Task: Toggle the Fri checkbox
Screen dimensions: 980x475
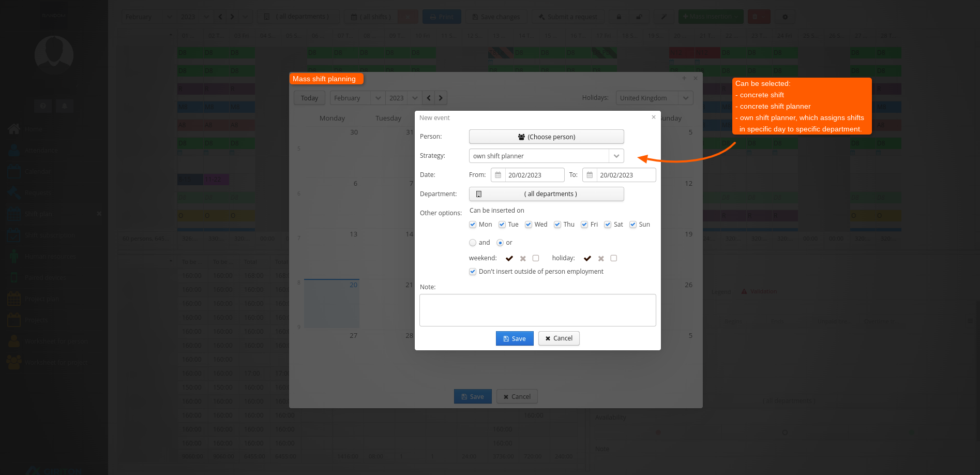Action: [584, 225]
